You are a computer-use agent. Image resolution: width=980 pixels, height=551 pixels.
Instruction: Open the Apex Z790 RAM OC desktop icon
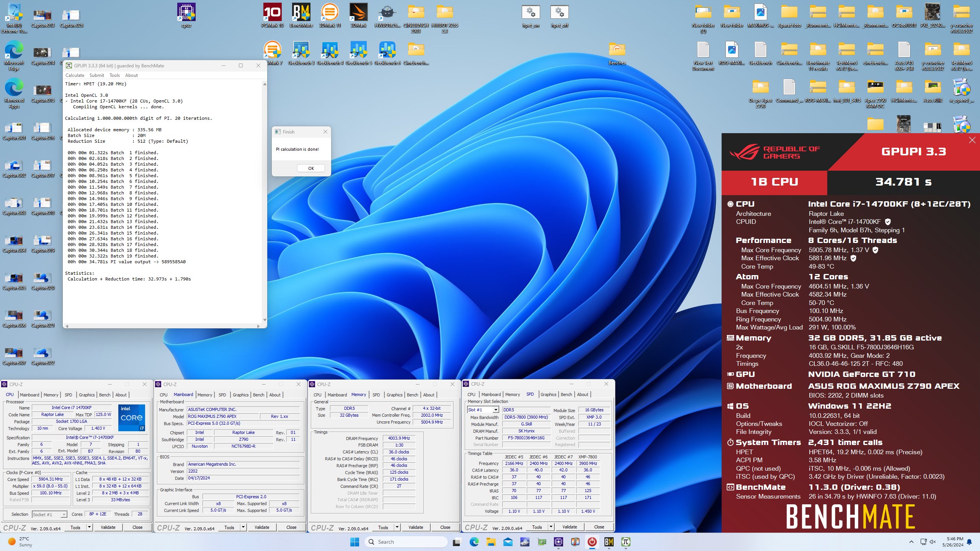875,94
